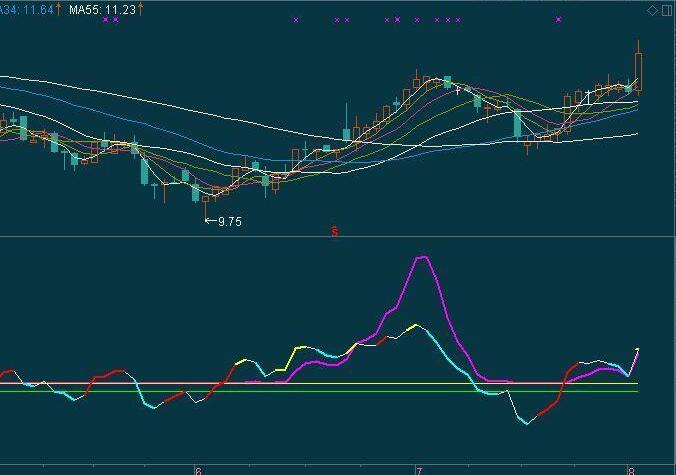Screen dimensions: 676x475
Task: Click the magenta indicator line peak
Action: click(x=421, y=257)
